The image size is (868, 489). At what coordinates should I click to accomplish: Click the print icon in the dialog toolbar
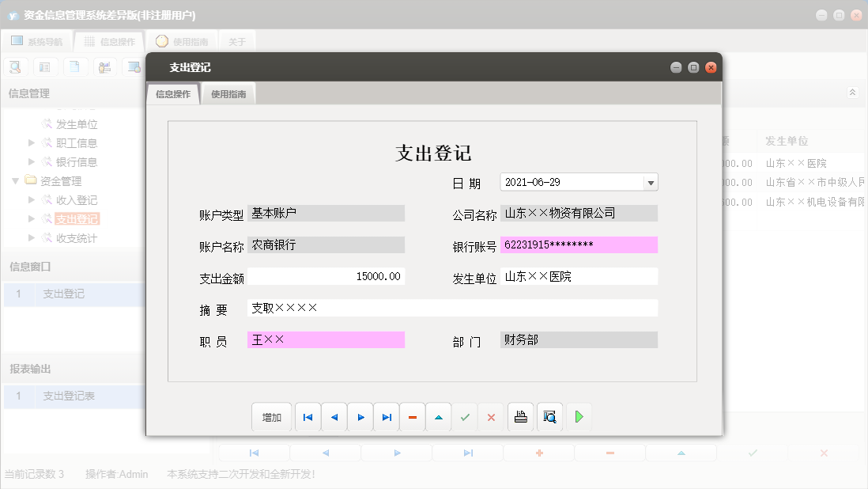pos(520,417)
